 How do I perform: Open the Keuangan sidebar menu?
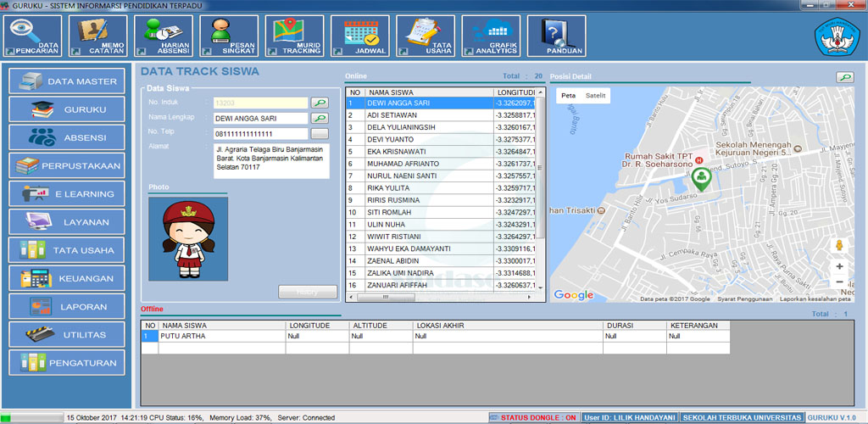(x=67, y=278)
